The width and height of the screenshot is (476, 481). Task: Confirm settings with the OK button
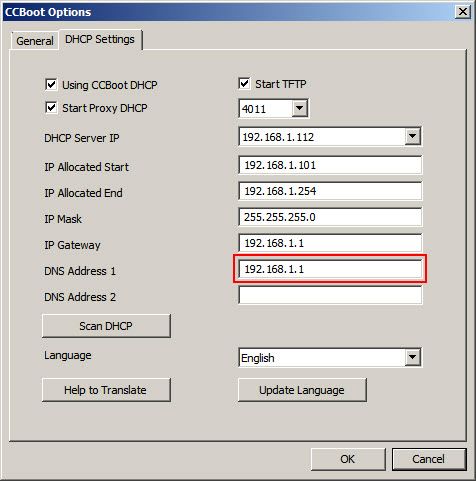pyautogui.click(x=348, y=459)
